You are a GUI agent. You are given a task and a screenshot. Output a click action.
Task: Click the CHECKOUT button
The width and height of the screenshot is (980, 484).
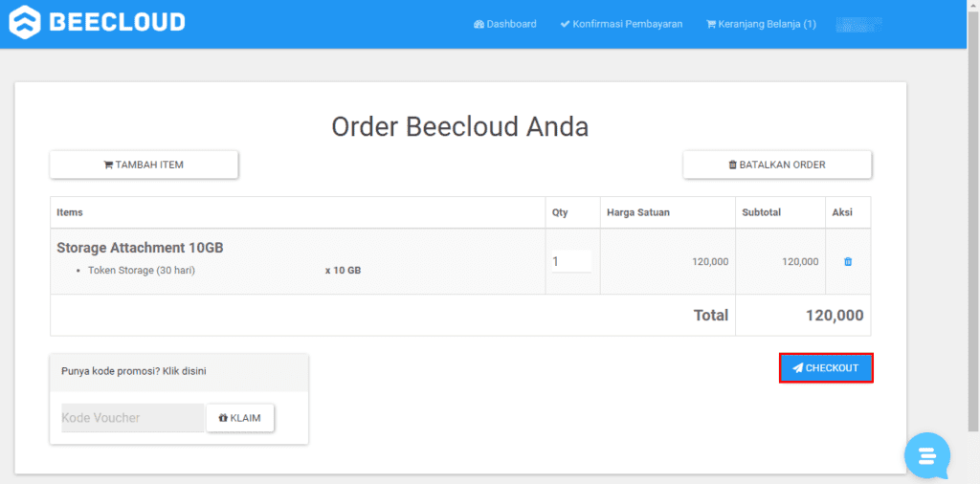pos(826,368)
